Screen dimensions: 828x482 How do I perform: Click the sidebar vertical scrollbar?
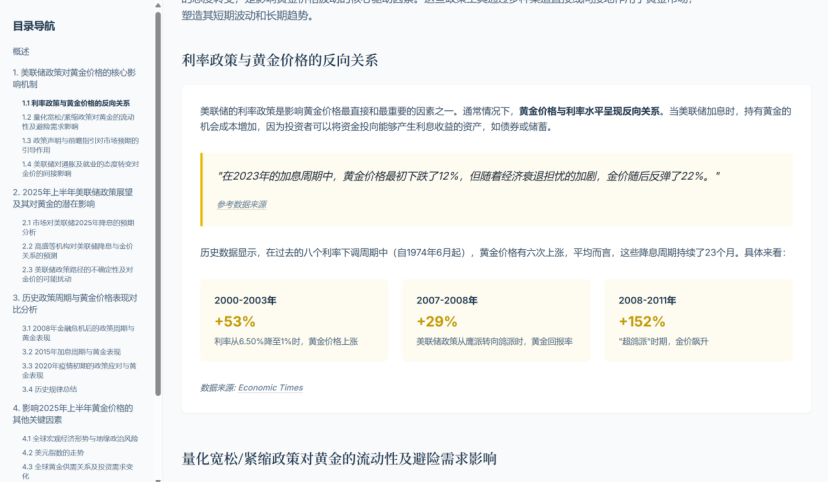(158, 200)
